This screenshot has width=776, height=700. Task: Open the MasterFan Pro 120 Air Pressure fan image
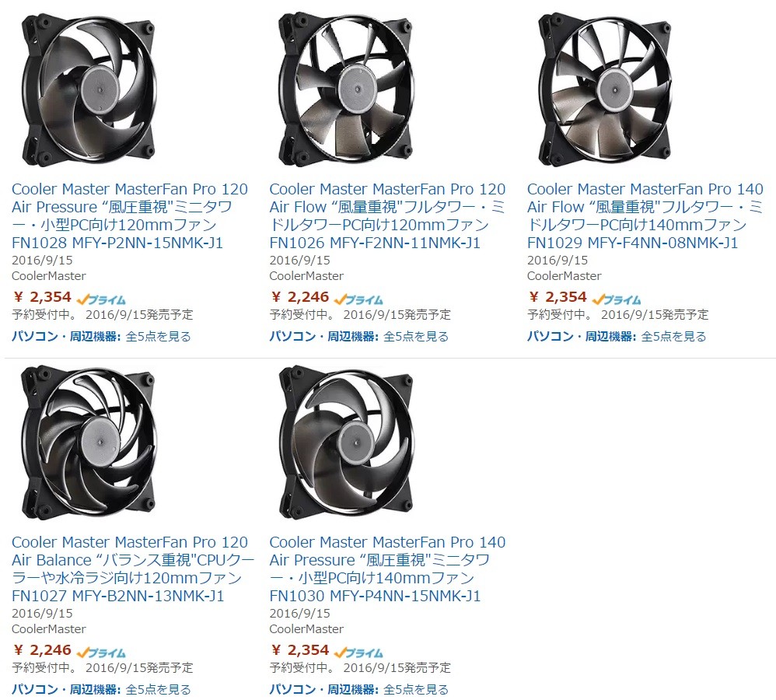(89, 89)
